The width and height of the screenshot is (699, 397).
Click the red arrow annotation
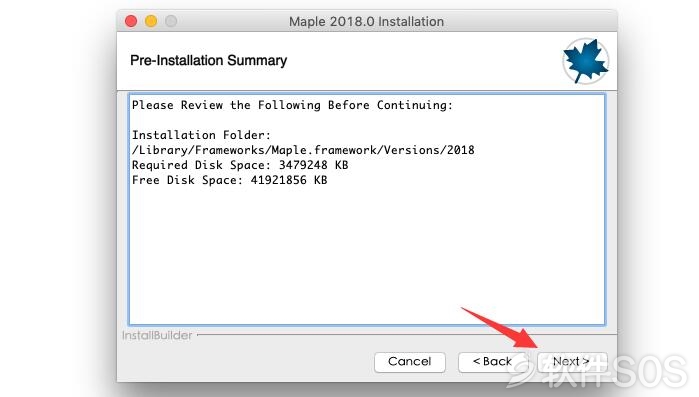coord(500,327)
